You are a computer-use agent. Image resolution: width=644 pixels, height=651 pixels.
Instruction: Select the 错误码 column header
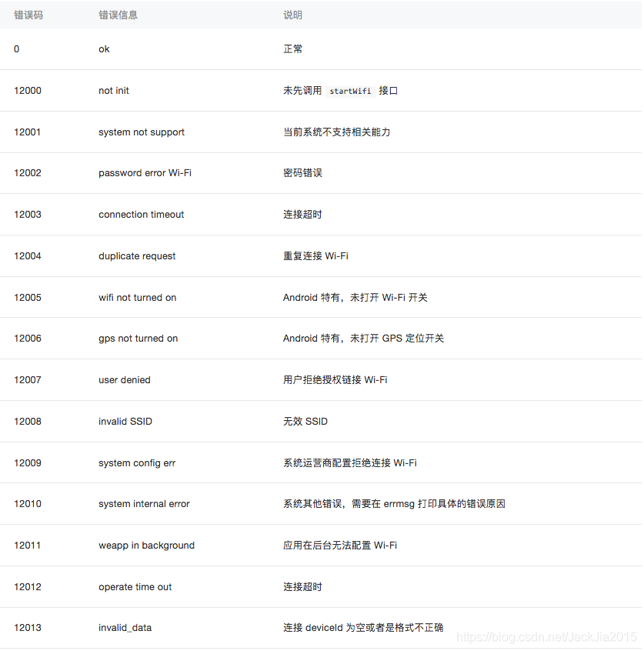[28, 15]
